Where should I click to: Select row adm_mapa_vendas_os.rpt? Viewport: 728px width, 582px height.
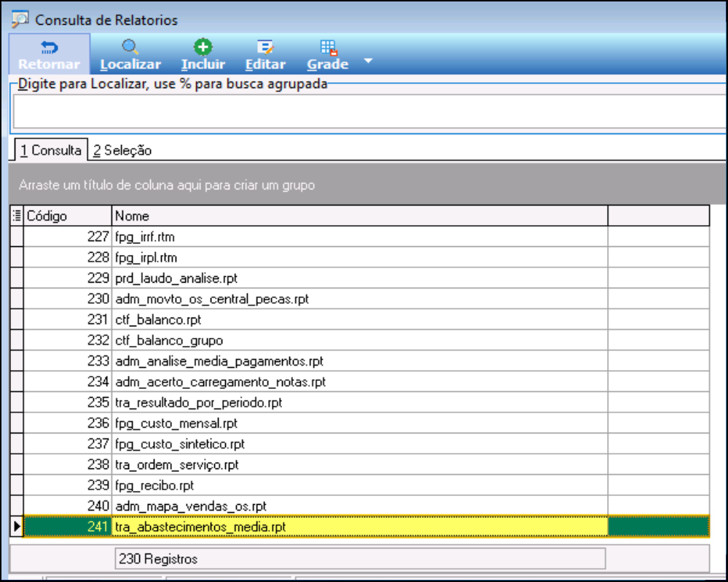(x=360, y=506)
